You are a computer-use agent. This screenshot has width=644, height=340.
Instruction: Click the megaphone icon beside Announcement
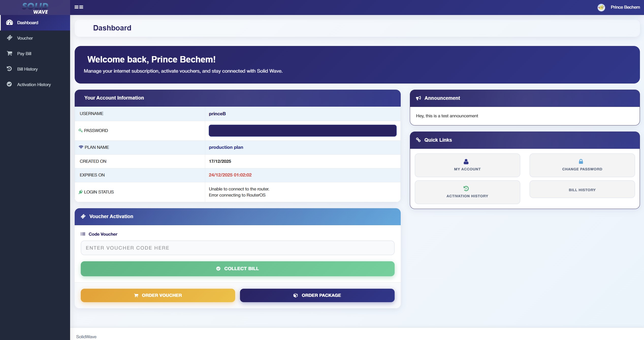tap(418, 98)
